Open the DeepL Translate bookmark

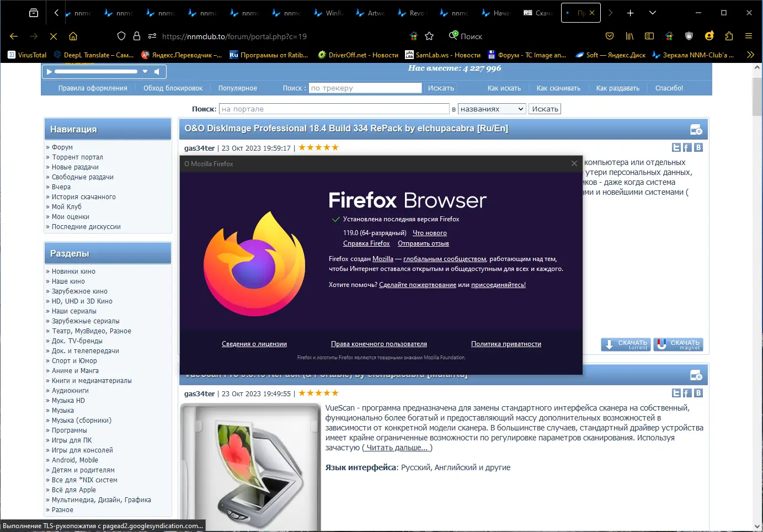(94, 55)
